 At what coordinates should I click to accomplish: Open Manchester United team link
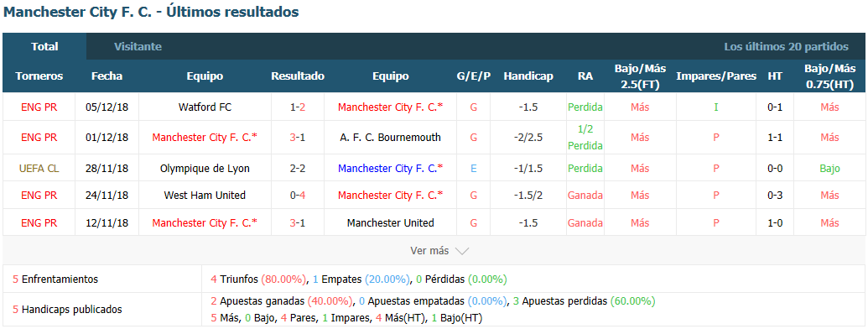point(390,222)
